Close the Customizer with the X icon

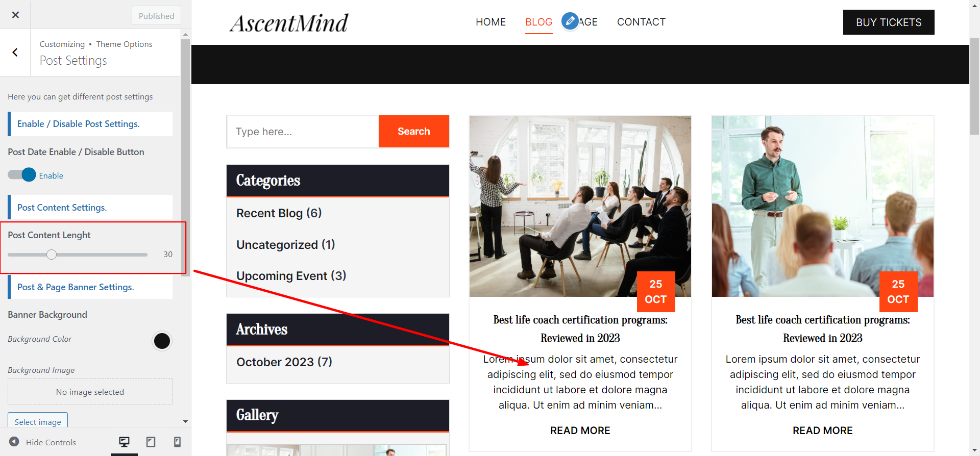(x=15, y=15)
